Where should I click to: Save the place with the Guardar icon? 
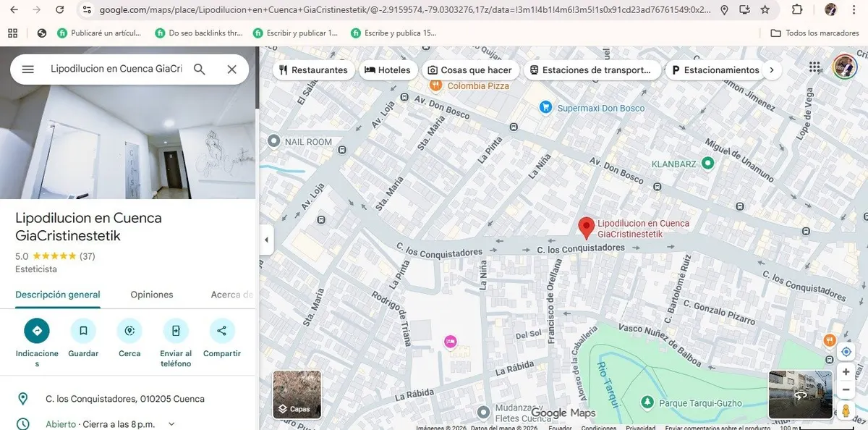pos(83,331)
